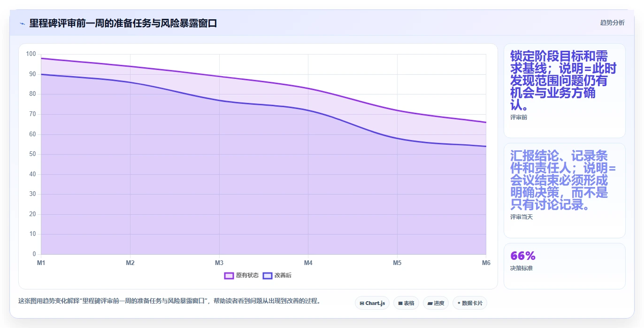Click the 原有状态 line endpoint at M6
Screen dimensions: 644x328
[486, 122]
